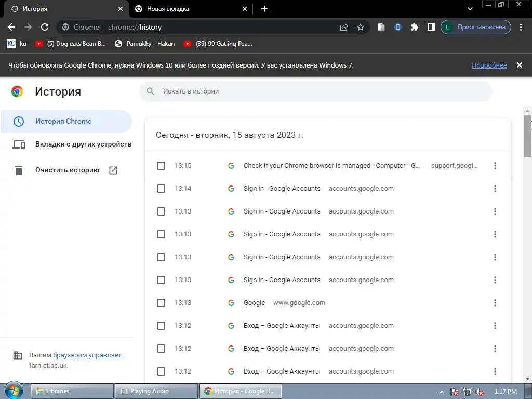Open the Pamukky - Hakan bookmark

145,44
